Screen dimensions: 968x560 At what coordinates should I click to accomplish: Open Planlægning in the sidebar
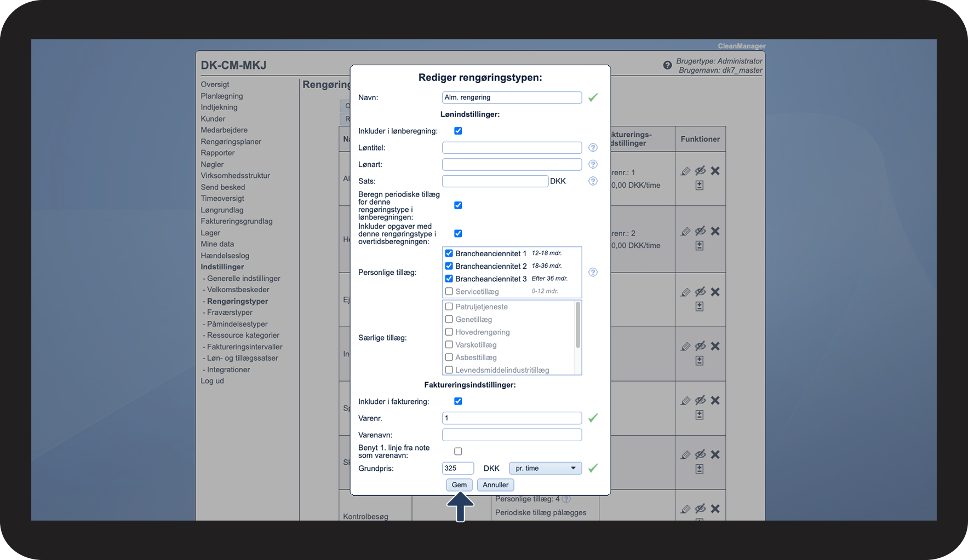point(222,96)
